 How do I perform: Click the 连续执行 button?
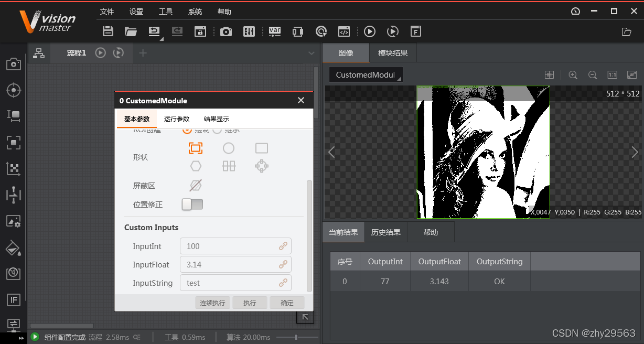[x=212, y=303]
